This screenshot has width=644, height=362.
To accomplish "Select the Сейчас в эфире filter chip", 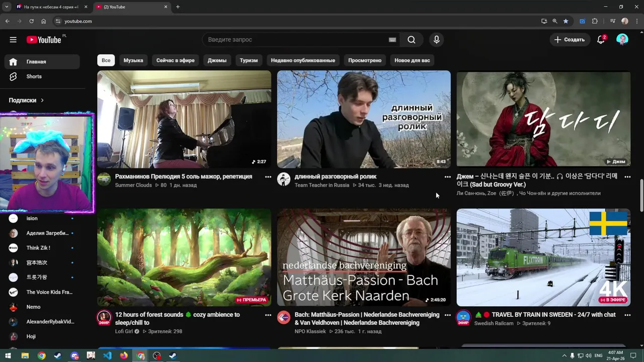I will coord(176,60).
